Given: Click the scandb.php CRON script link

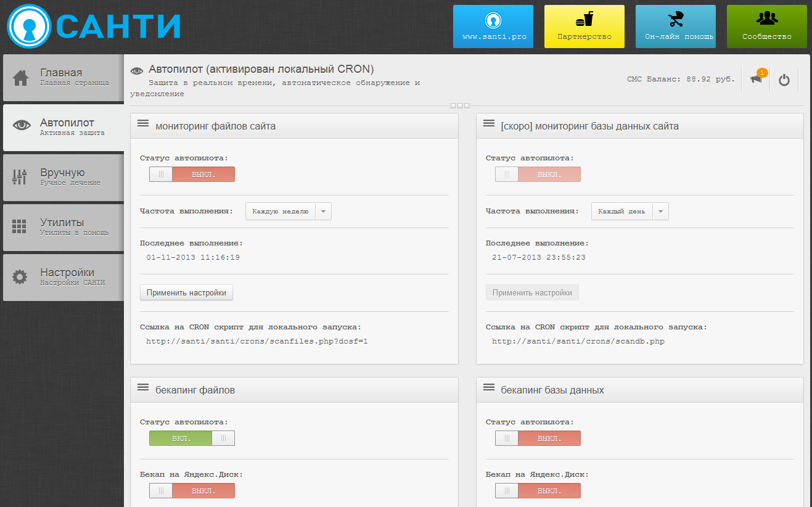Looking at the screenshot, I should pyautogui.click(x=578, y=341).
